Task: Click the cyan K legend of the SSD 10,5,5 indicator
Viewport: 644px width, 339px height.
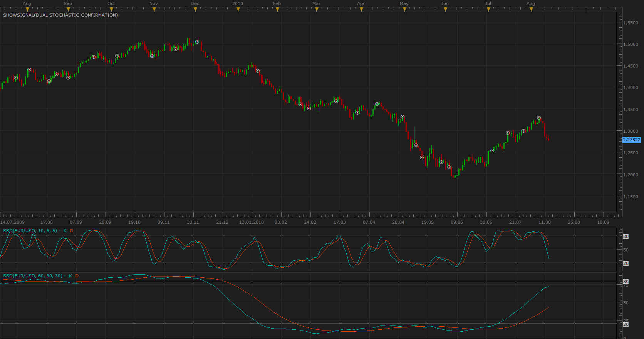Action: coord(65,231)
